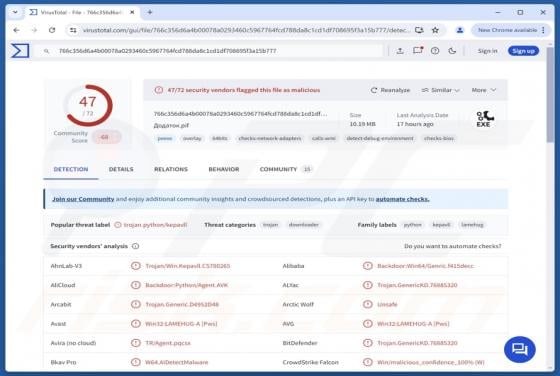Click the trojan threat category tag

click(270, 225)
